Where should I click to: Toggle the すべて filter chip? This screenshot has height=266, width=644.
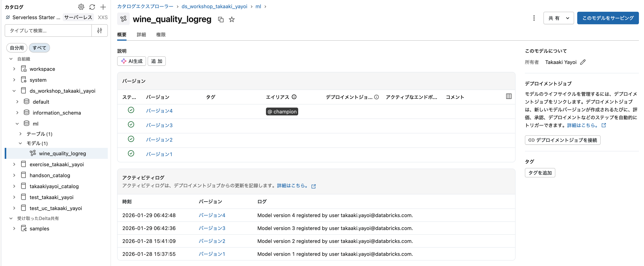tap(39, 48)
